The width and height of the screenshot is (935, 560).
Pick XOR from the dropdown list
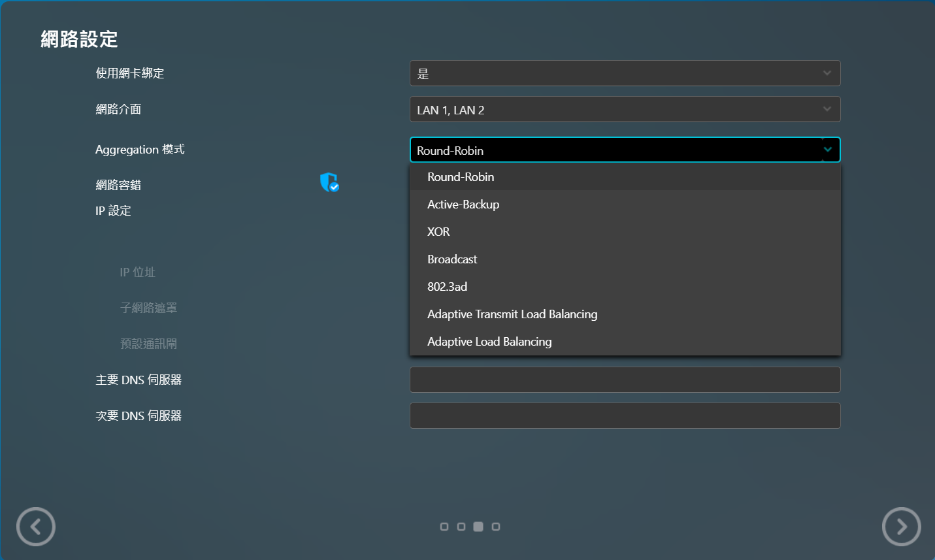[438, 232]
